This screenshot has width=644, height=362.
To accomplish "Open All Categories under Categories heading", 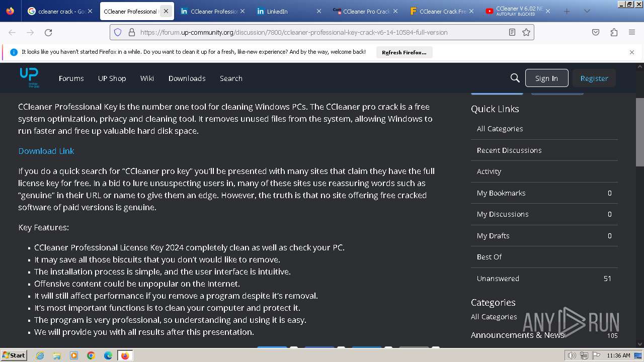I will click(494, 317).
